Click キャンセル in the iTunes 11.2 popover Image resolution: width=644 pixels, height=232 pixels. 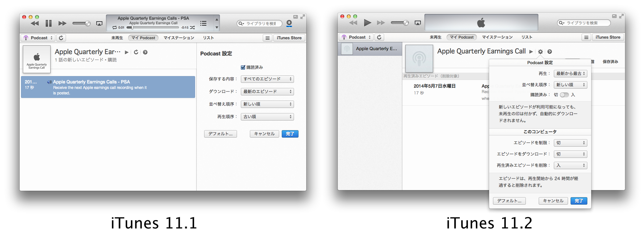[x=553, y=201]
